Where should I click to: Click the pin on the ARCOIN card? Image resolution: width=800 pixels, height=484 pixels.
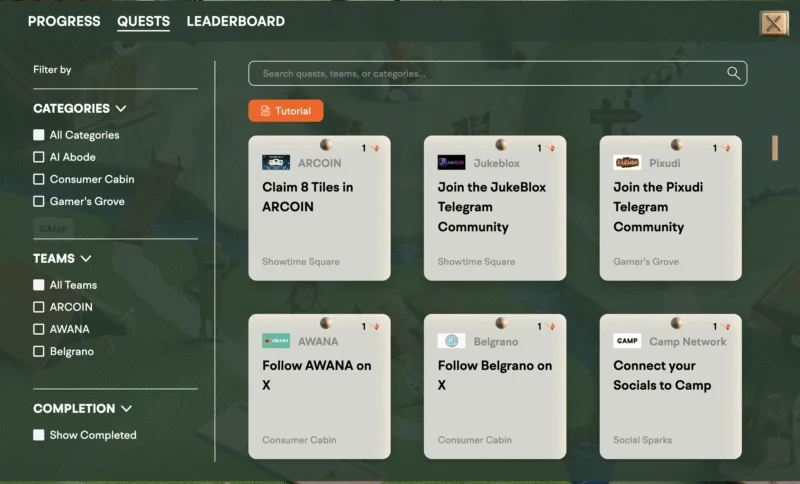point(326,144)
